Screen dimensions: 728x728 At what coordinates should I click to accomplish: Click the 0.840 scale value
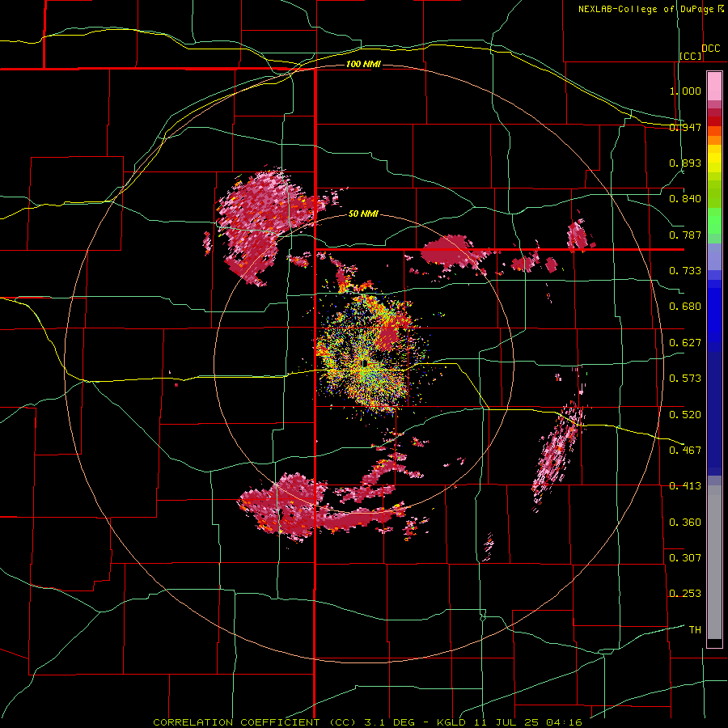(685, 199)
